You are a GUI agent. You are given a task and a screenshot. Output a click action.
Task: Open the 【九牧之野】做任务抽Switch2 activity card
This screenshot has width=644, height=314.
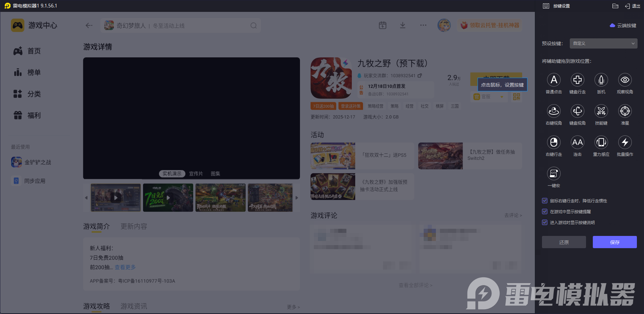[470, 156]
